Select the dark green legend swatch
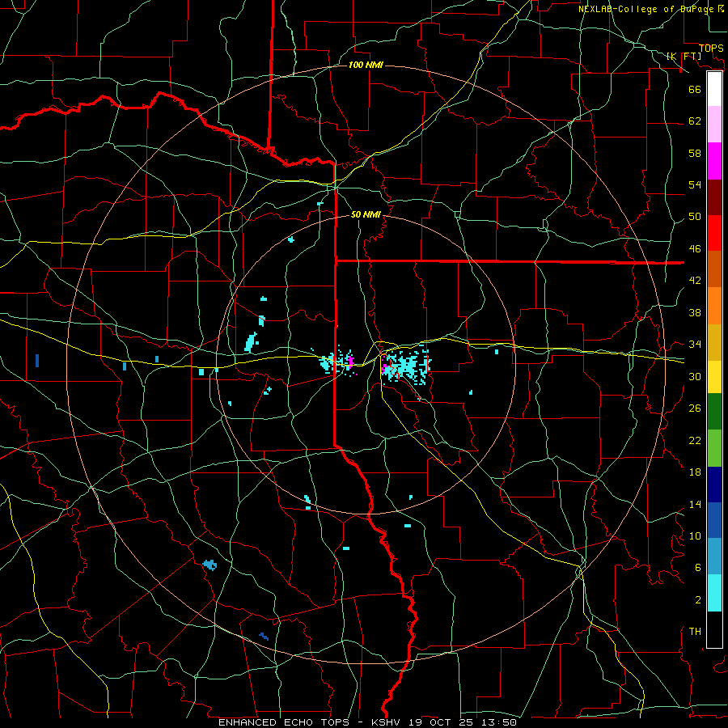 714,412
